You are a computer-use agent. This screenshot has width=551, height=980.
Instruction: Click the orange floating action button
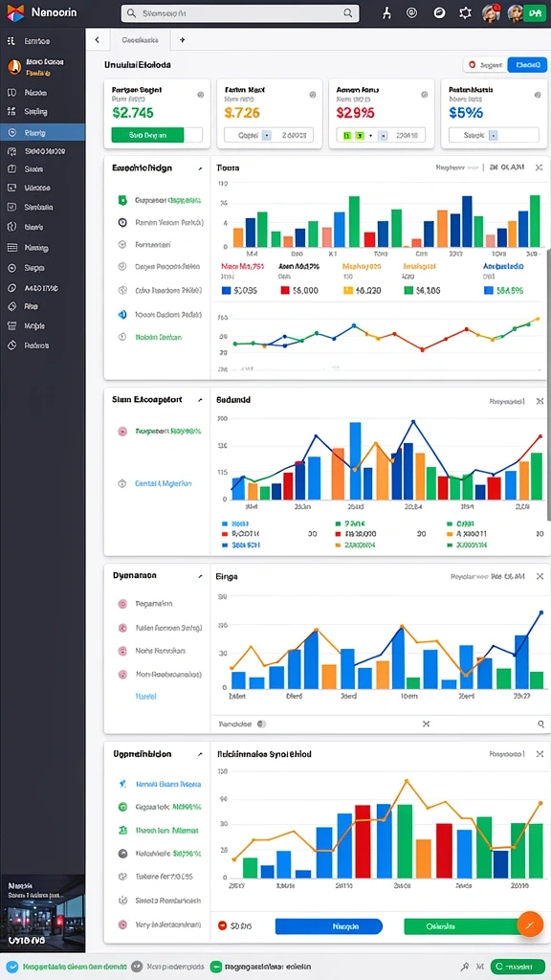pos(530,924)
